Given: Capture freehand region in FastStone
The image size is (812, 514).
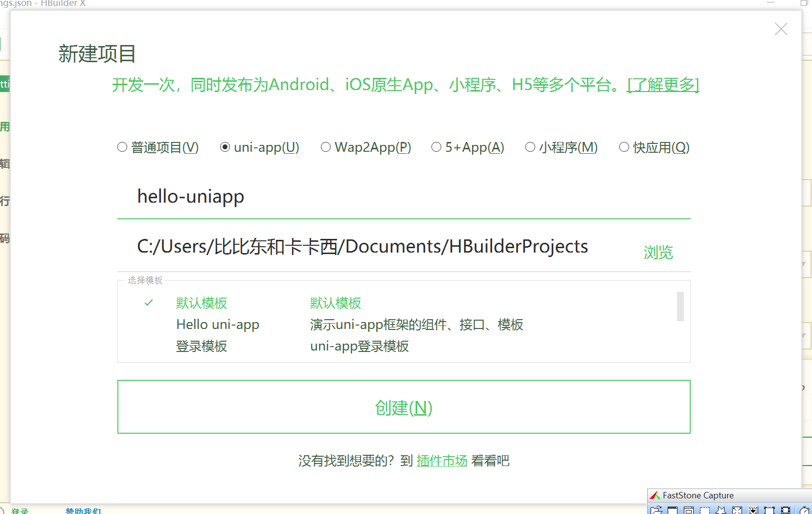Looking at the screenshot, I should (x=721, y=510).
